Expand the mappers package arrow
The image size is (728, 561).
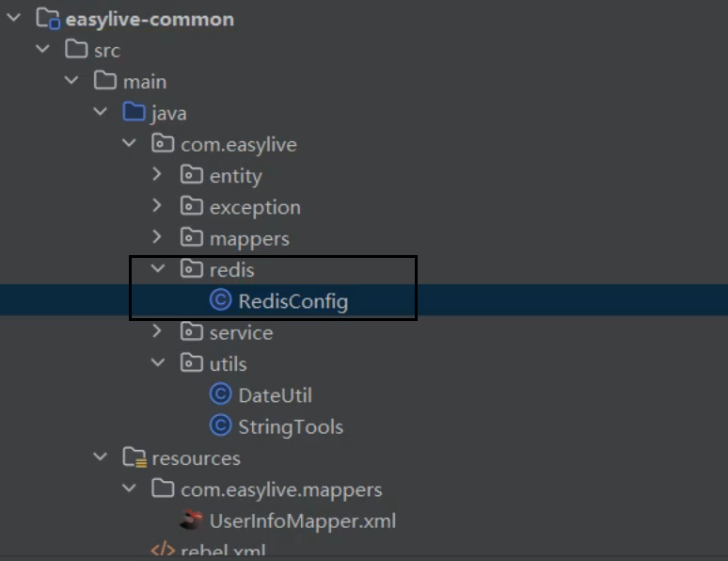157,238
